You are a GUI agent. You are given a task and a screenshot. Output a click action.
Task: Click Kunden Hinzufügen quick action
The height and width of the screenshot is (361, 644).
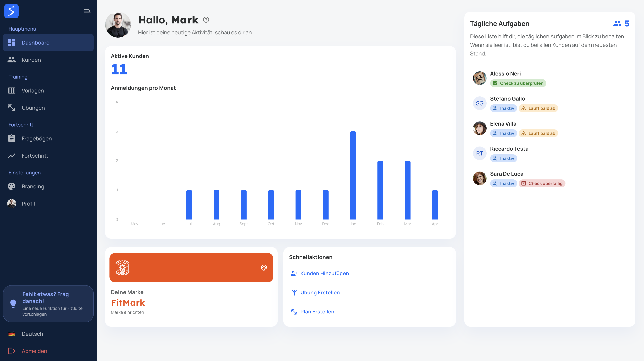coord(370,274)
